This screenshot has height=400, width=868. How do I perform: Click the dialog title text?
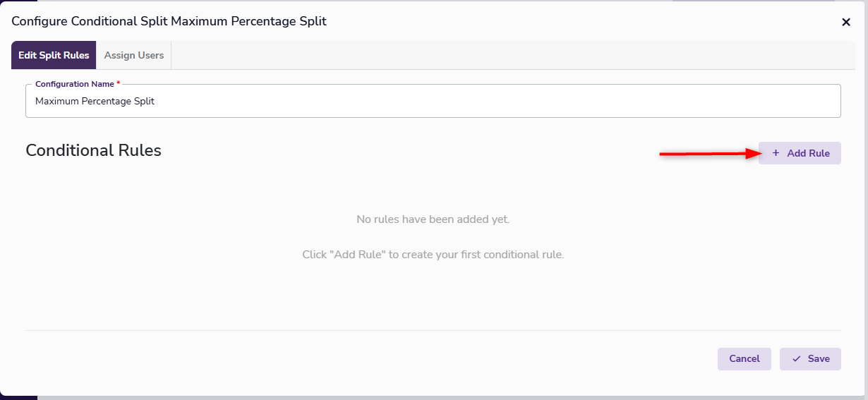point(169,21)
